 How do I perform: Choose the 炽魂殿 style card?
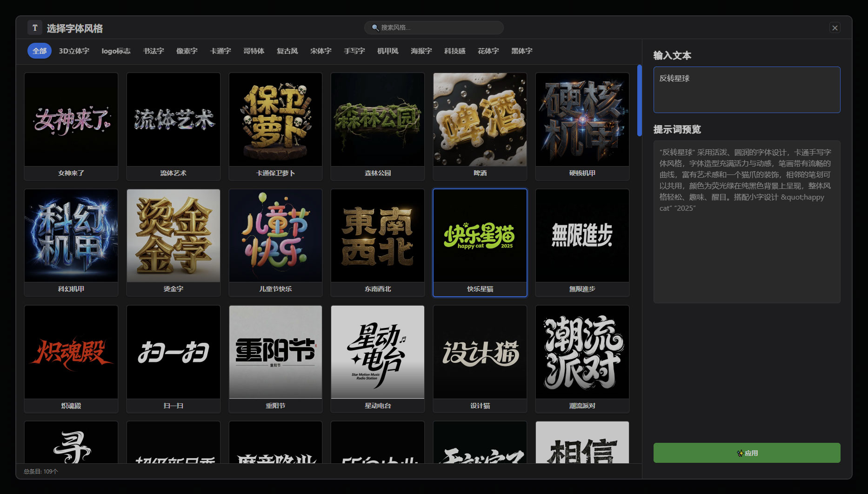71,359
